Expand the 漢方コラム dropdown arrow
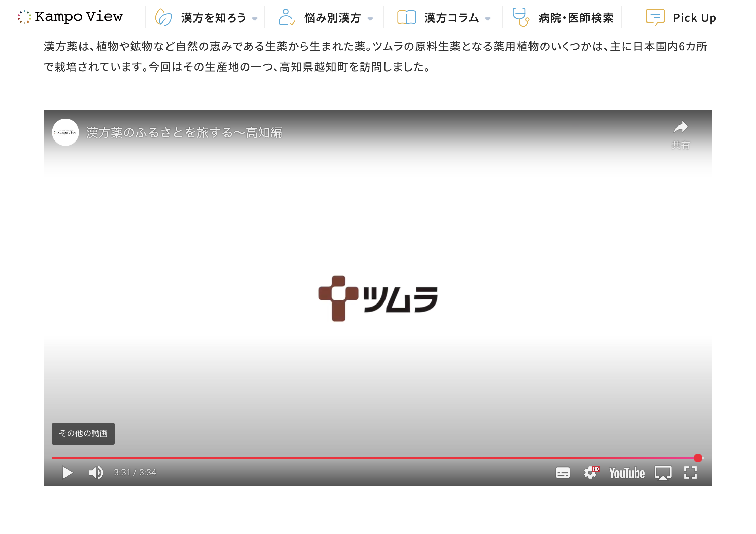This screenshot has width=756, height=534. [488, 19]
